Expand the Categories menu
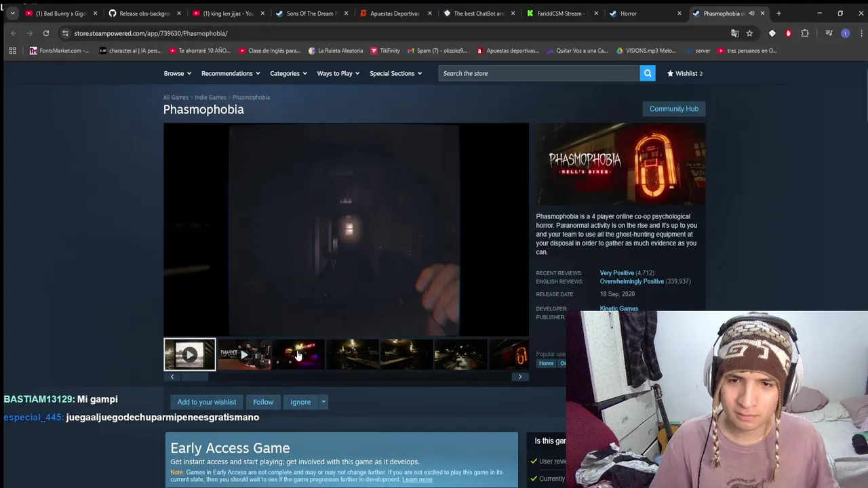This screenshot has width=868, height=488. (x=289, y=73)
